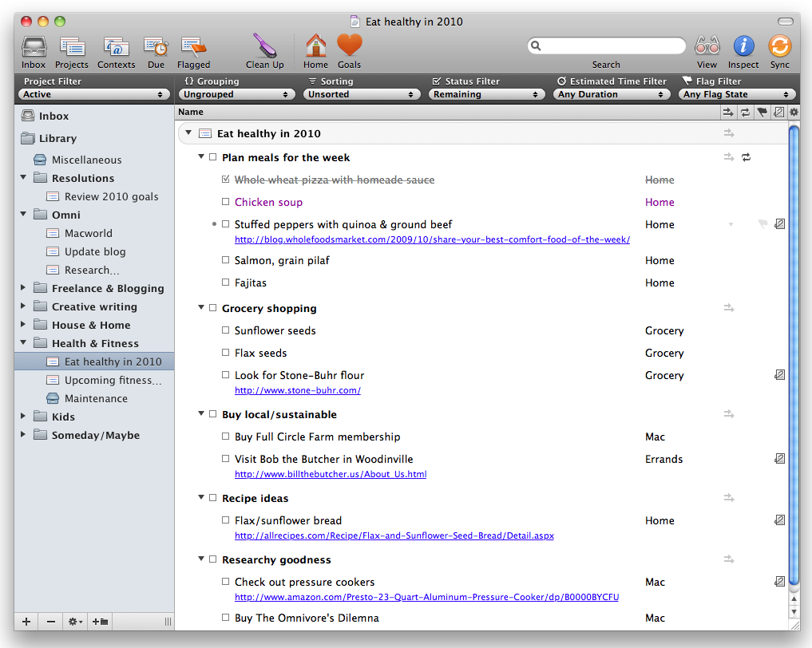Image resolution: width=812 pixels, height=648 pixels.
Task: Open Sorting Unsorted dropdown
Action: (x=362, y=94)
